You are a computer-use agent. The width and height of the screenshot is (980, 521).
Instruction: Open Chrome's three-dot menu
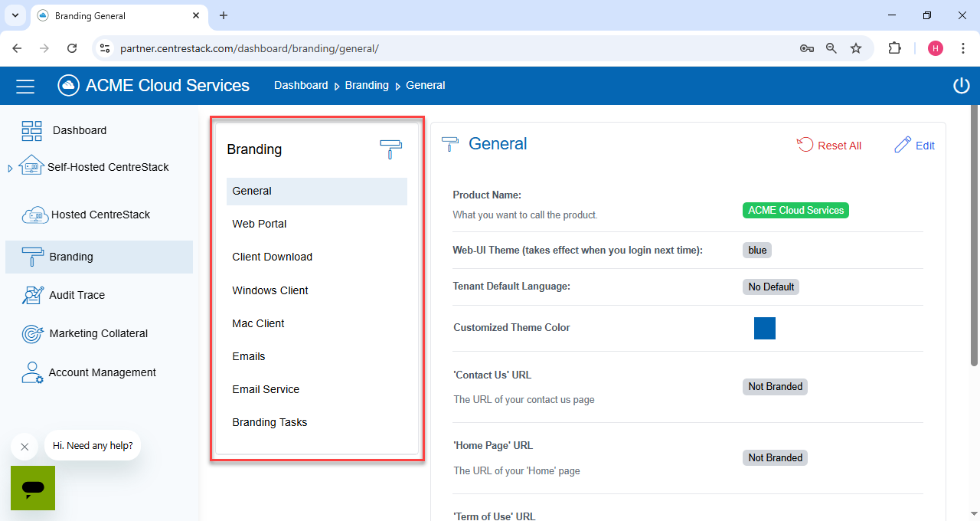[961, 48]
